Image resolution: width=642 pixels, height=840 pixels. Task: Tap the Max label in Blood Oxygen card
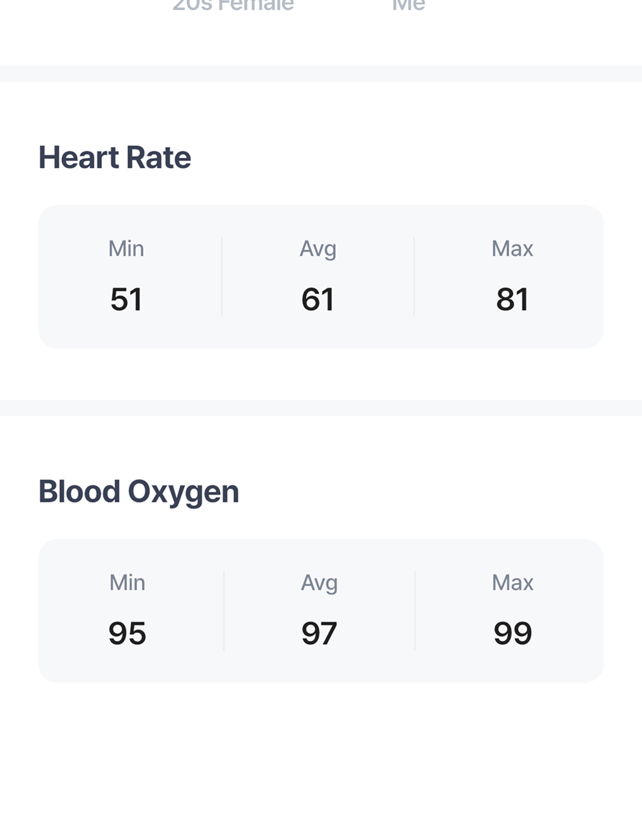click(x=512, y=582)
